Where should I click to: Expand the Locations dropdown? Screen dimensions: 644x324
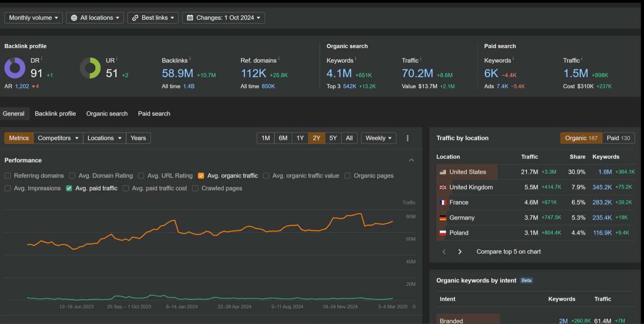104,138
